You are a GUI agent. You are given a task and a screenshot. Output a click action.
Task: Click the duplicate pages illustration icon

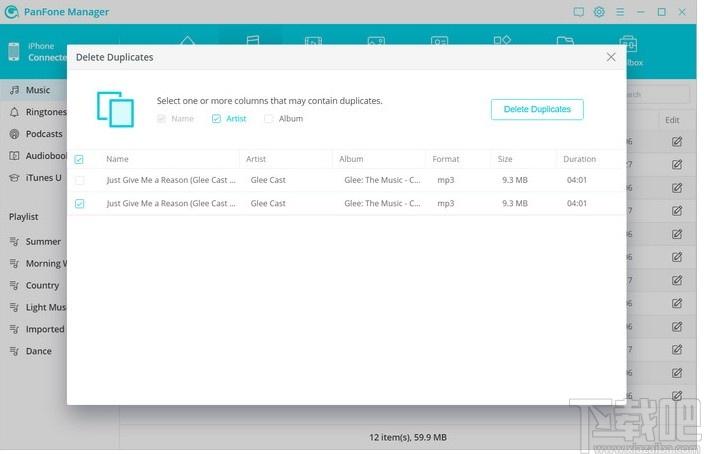point(115,109)
